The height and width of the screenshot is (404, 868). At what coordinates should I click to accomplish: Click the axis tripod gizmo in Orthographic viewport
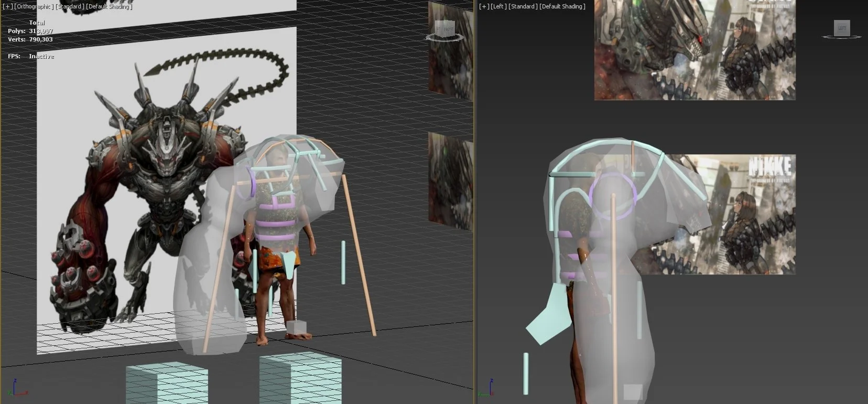17,388
